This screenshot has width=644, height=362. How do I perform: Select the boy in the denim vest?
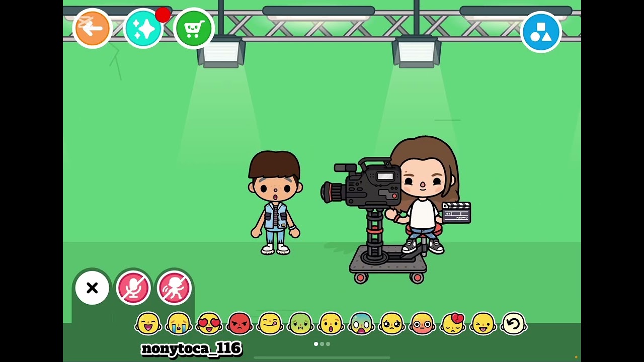click(x=275, y=203)
